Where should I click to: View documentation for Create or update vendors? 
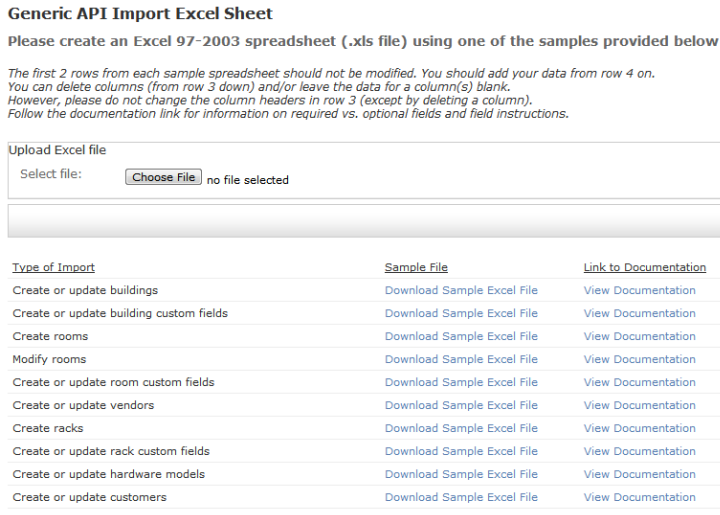point(639,405)
